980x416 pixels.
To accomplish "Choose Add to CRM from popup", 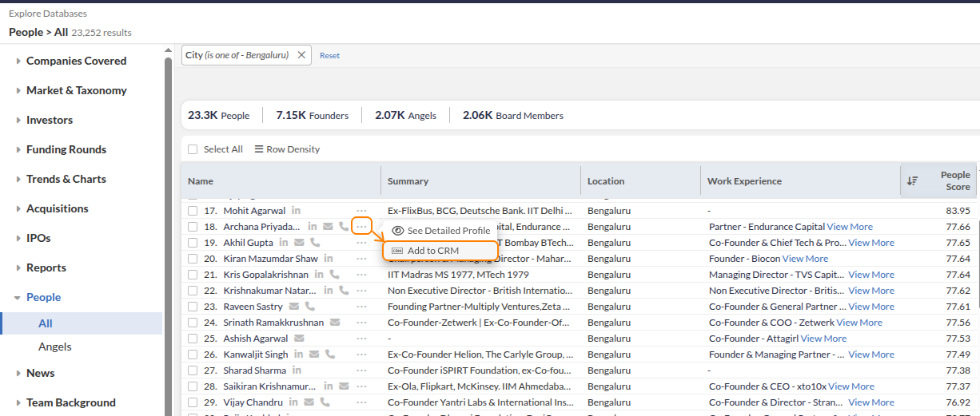I will (432, 251).
